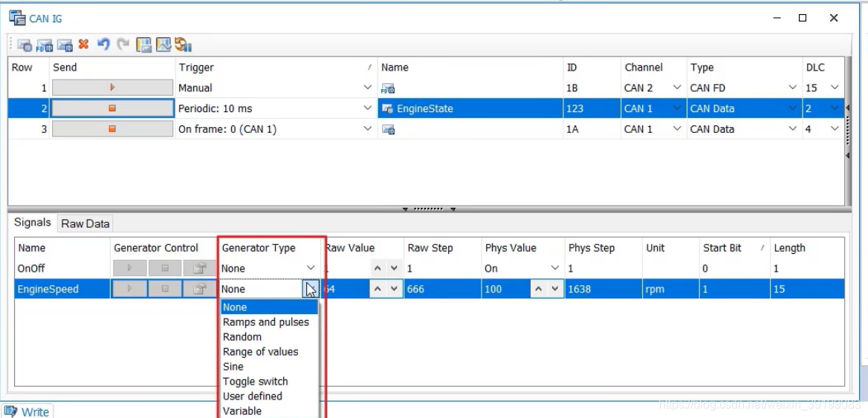This screenshot has width=868, height=418.
Task: Click the frame icon in row 3 Name
Action: pyautogui.click(x=388, y=130)
